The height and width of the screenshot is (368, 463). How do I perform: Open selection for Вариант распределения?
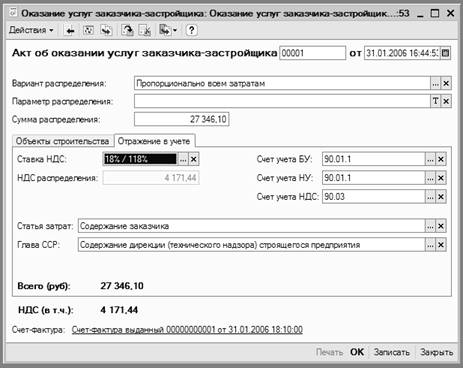[435, 83]
